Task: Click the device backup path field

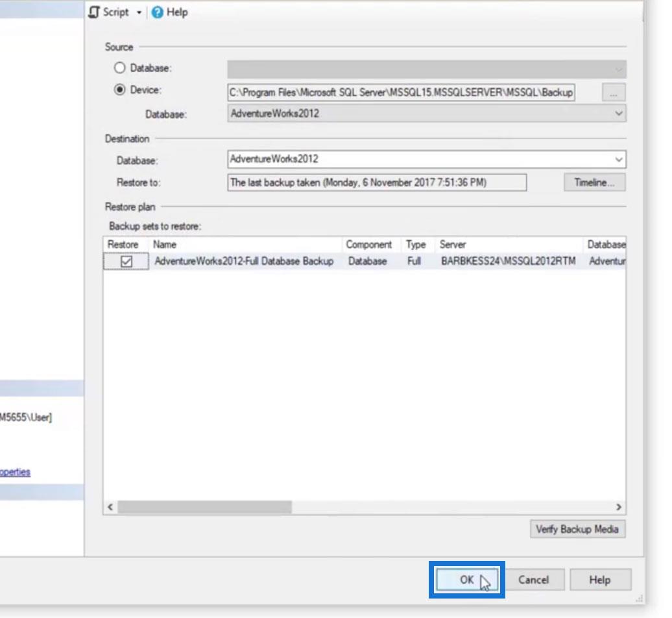Action: click(x=401, y=92)
